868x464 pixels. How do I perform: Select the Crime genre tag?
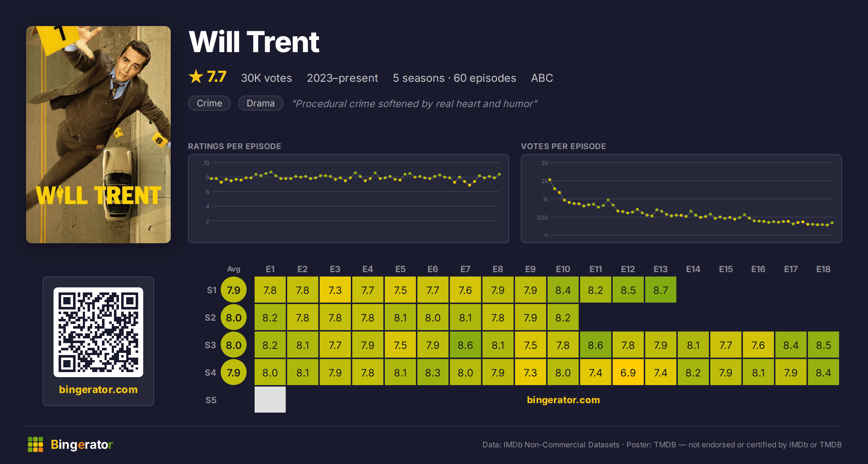[x=209, y=103]
